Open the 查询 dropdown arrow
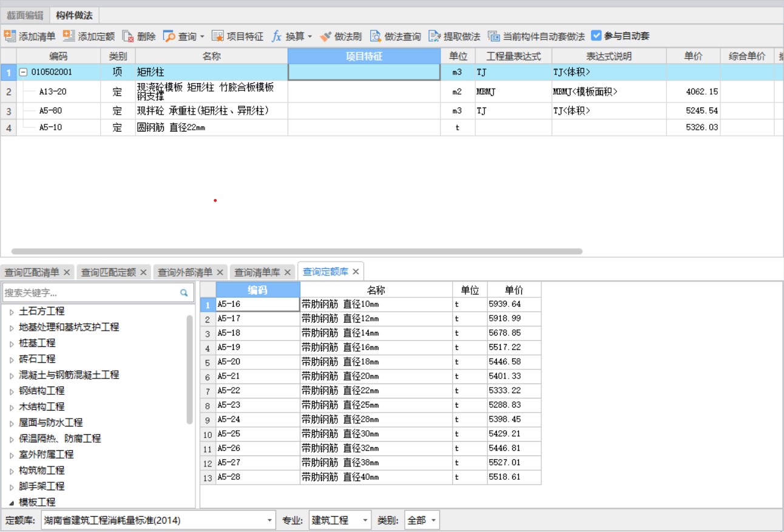 (x=202, y=36)
